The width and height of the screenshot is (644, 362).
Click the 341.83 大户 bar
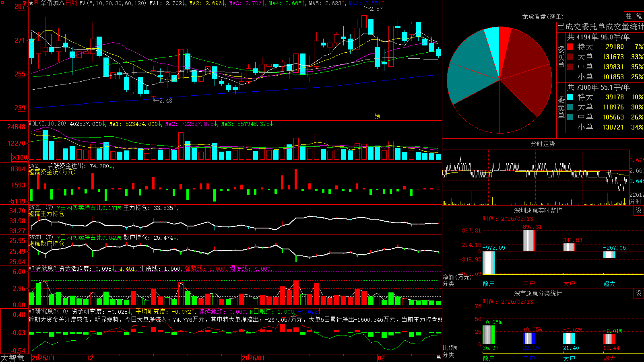[x=569, y=247]
